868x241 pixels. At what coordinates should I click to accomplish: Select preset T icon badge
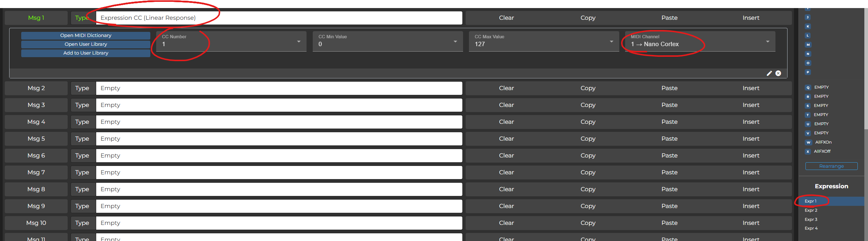pos(808,115)
